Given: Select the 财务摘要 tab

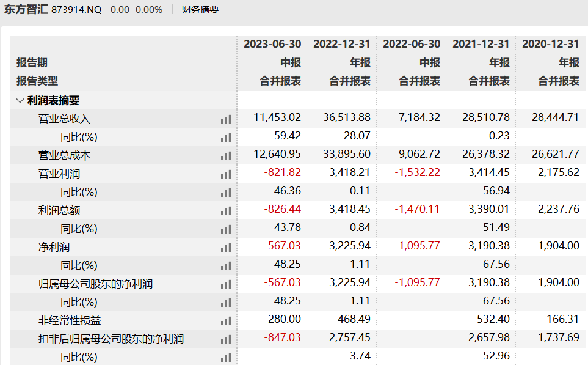Looking at the screenshot, I should [x=200, y=9].
